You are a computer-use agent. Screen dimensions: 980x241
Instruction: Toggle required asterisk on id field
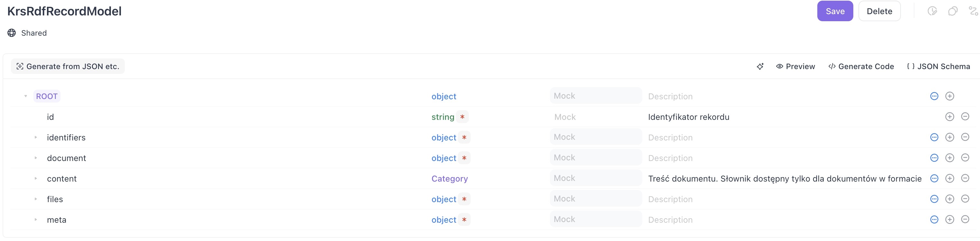click(462, 117)
